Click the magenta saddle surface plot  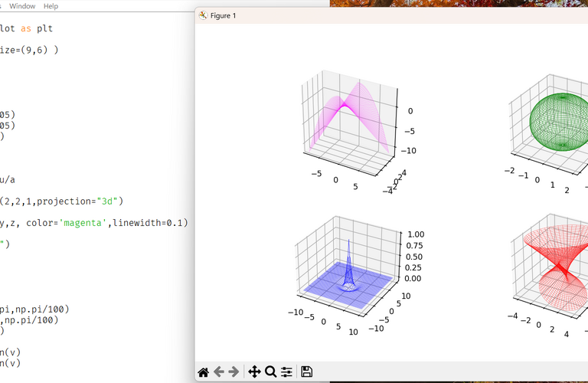tap(349, 117)
